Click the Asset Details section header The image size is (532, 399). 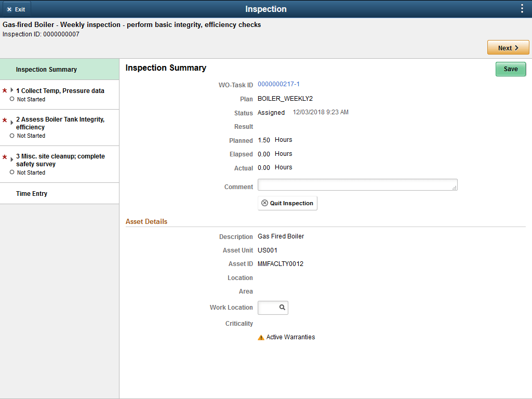[146, 221]
